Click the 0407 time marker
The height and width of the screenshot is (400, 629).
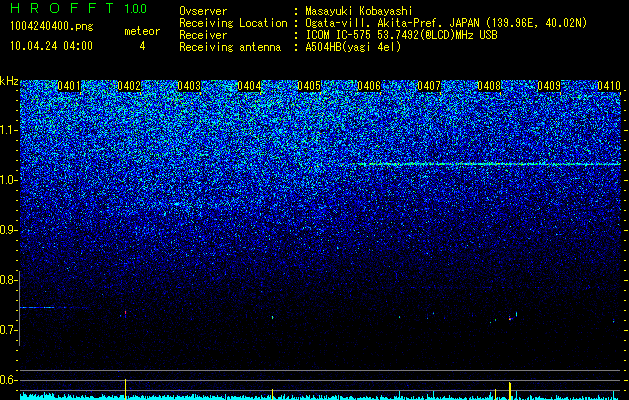pos(429,86)
